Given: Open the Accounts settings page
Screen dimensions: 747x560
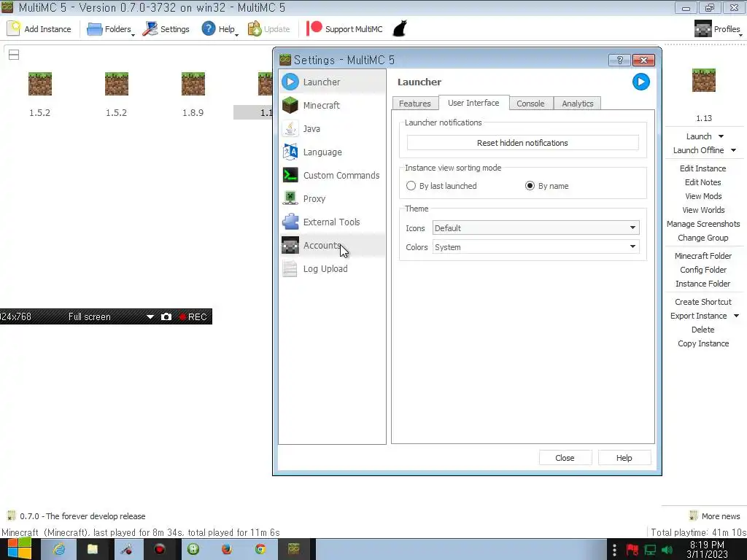Looking at the screenshot, I should (x=332, y=245).
